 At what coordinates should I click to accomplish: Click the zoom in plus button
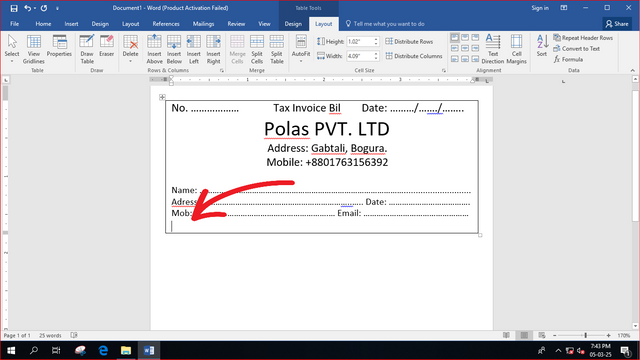[x=609, y=336]
